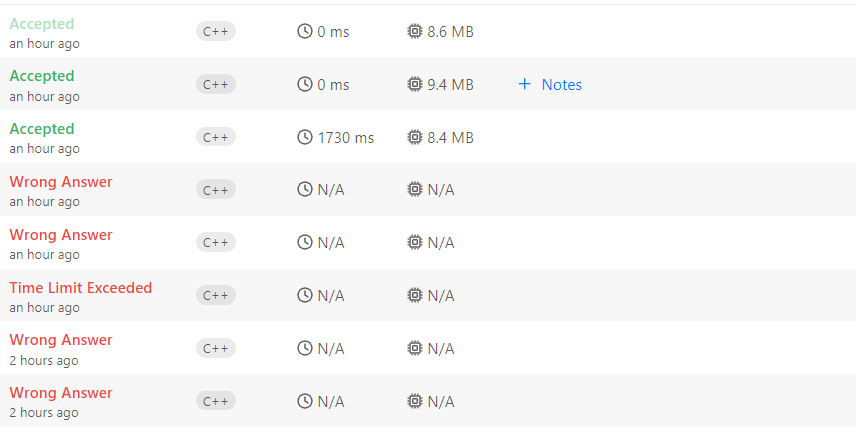Open the topmost Wrong Answer submission
The height and width of the screenshot is (433, 856).
[61, 182]
